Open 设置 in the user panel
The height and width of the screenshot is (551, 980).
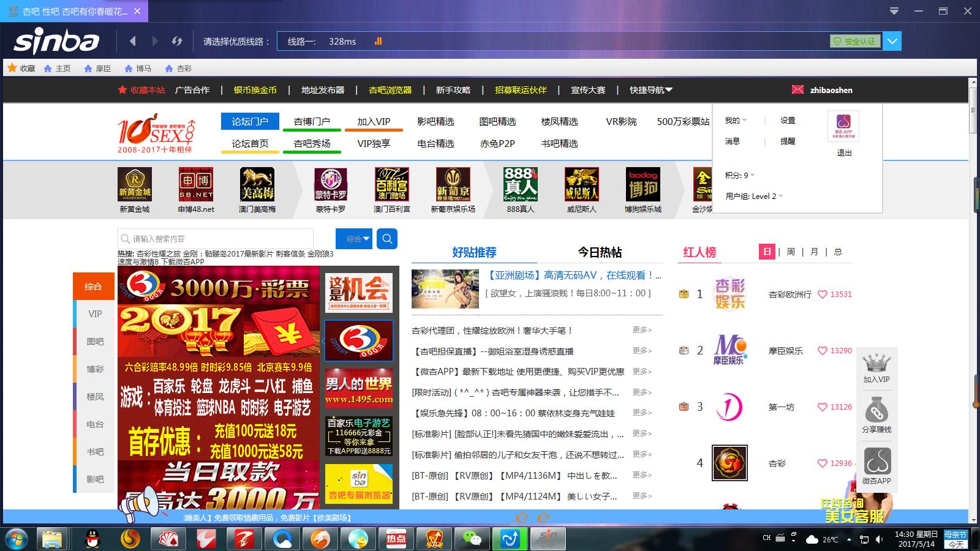coord(788,121)
